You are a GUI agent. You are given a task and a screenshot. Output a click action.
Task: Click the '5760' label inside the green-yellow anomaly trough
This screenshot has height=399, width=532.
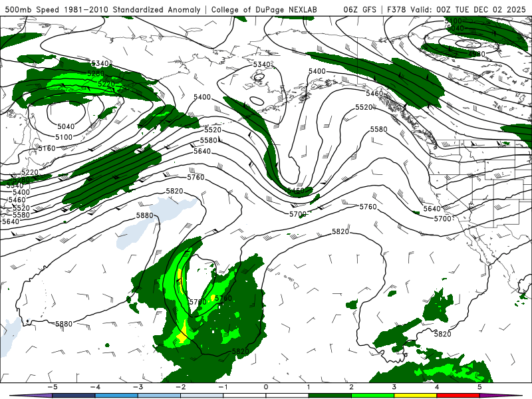tap(223, 298)
